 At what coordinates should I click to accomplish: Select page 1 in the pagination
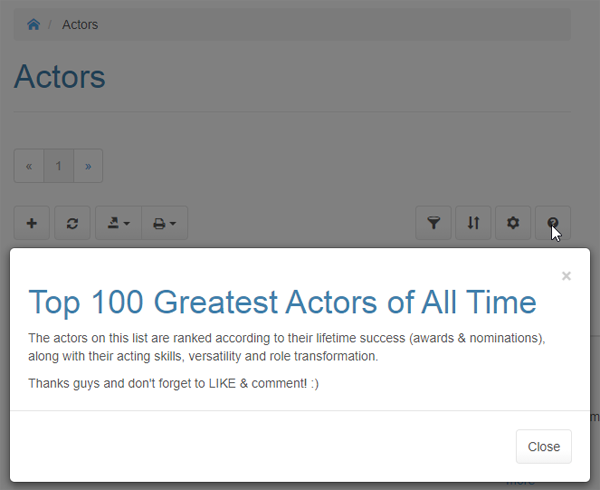(x=59, y=166)
